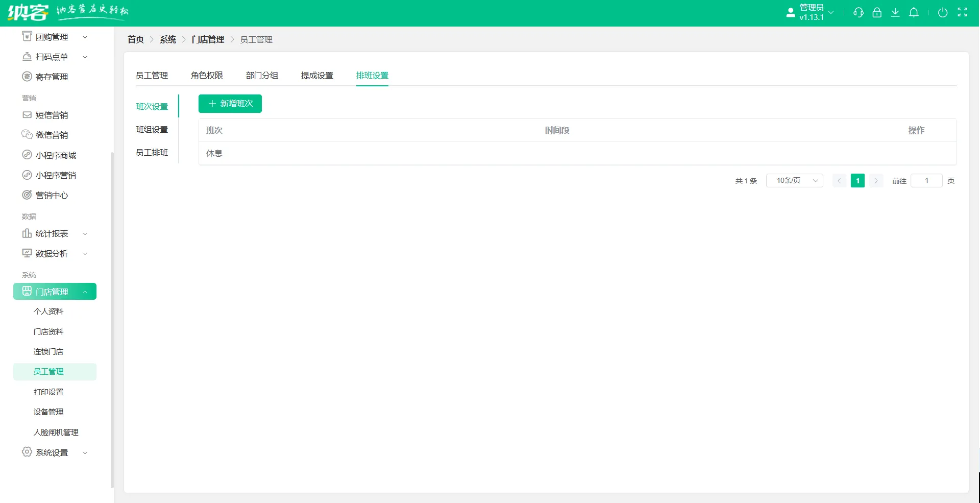Switch to the 角色权限 tab
The width and height of the screenshot is (980, 503).
tap(207, 76)
